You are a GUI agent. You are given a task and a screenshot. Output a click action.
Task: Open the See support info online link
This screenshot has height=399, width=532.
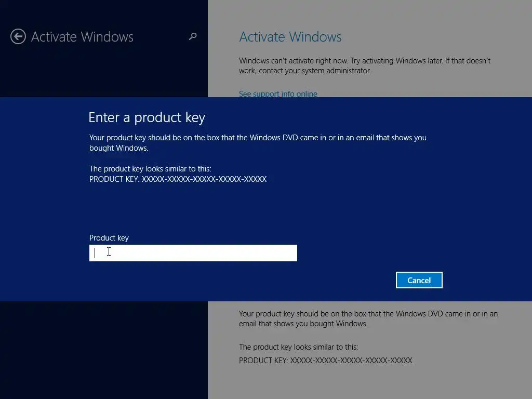278,94
